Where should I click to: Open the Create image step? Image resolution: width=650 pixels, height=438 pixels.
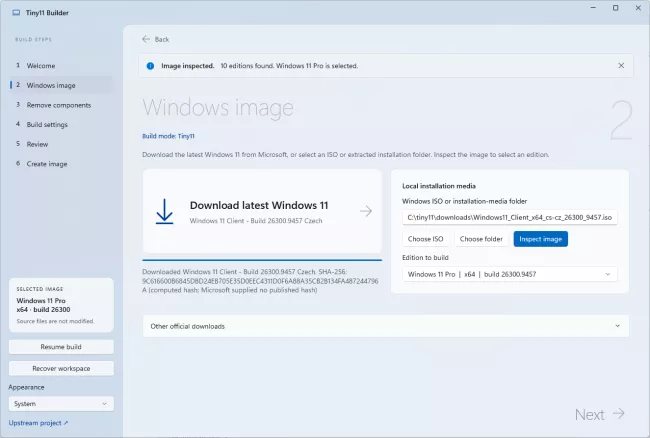pyautogui.click(x=61, y=164)
